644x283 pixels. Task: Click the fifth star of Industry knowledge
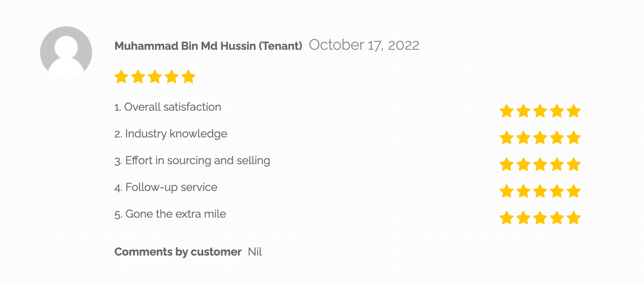(574, 138)
